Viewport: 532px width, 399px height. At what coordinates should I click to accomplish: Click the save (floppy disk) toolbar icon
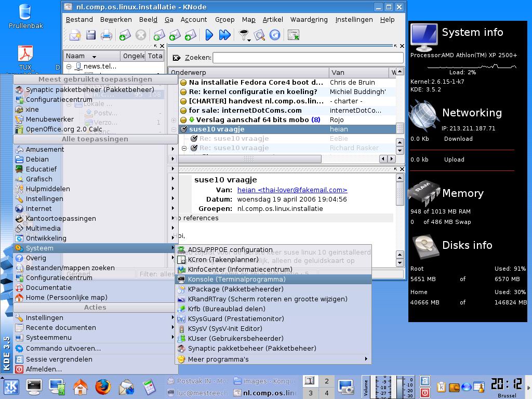(90, 35)
